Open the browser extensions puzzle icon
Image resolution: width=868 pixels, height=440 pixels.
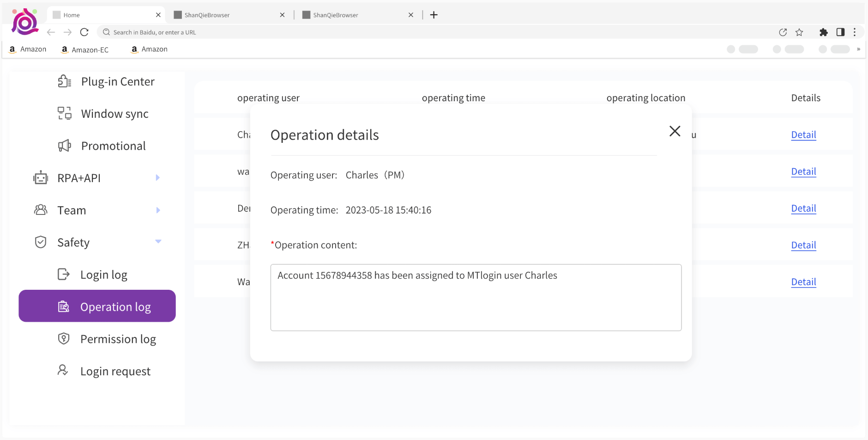click(823, 32)
